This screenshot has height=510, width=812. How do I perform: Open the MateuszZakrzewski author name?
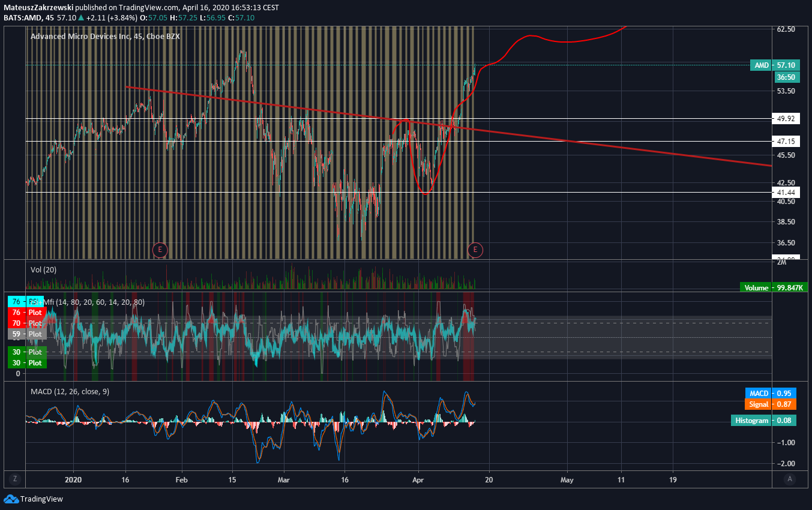coord(40,7)
